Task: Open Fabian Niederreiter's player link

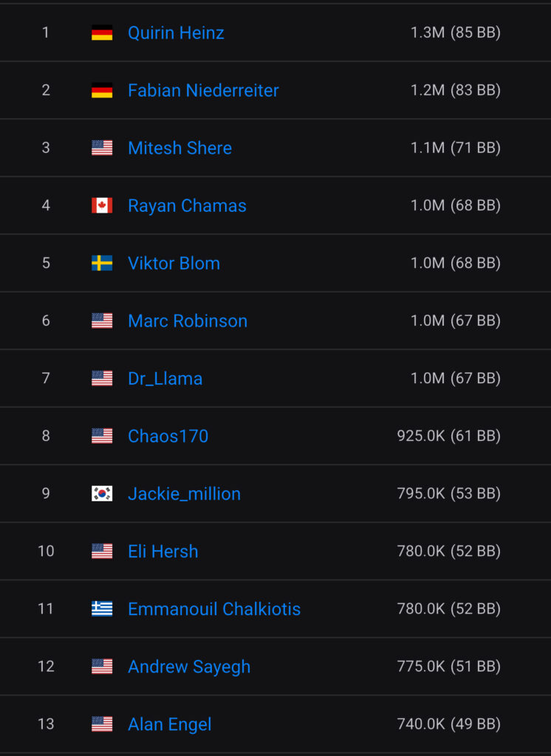Action: (x=203, y=90)
